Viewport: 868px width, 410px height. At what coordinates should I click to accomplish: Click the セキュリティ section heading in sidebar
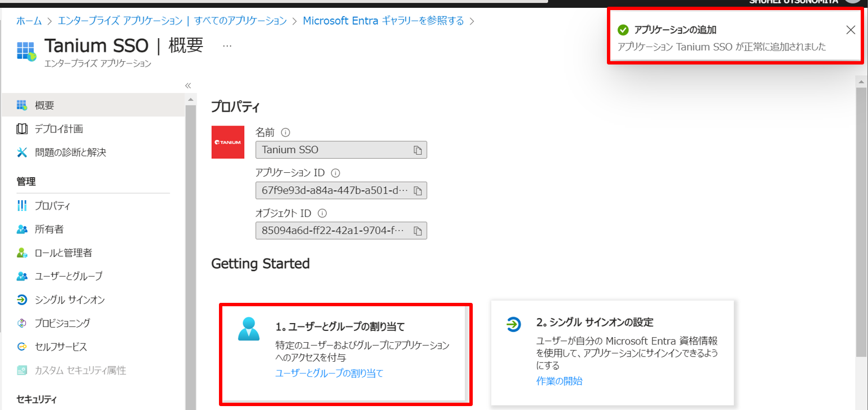pos(37,399)
